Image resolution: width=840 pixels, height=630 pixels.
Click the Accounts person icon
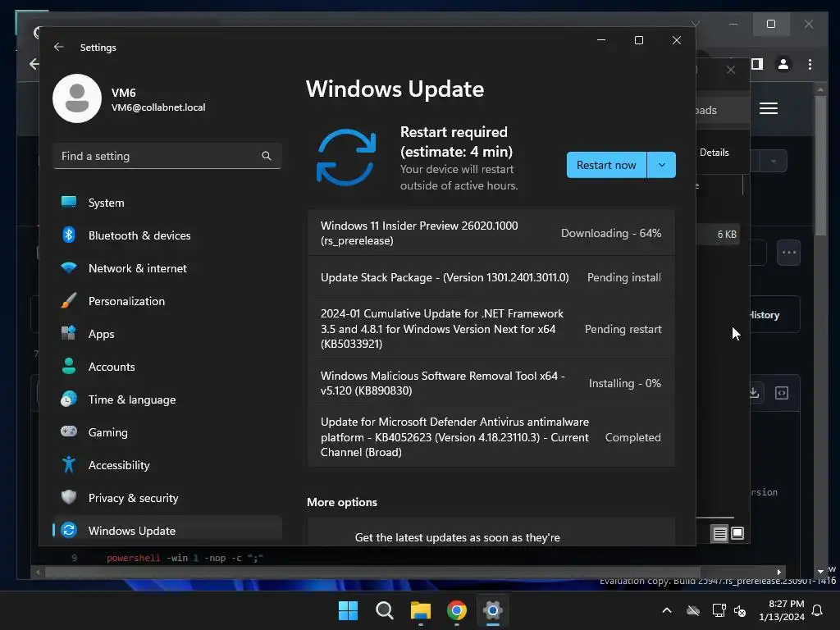69,366
